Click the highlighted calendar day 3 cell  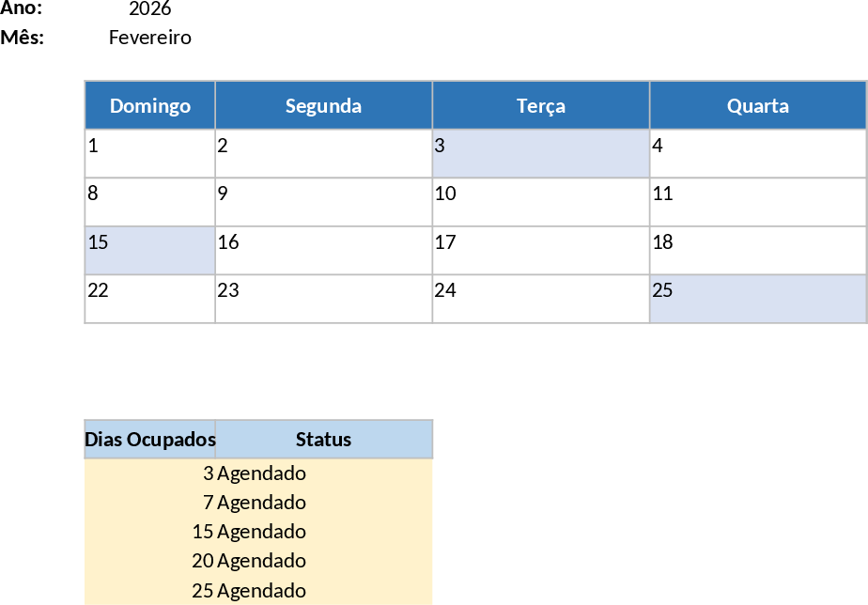coord(540,153)
